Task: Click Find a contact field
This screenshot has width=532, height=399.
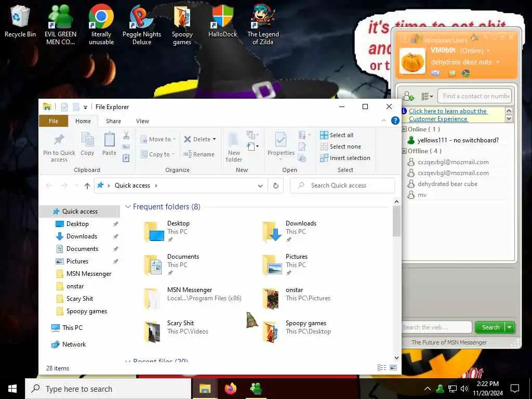Action: 474,96
